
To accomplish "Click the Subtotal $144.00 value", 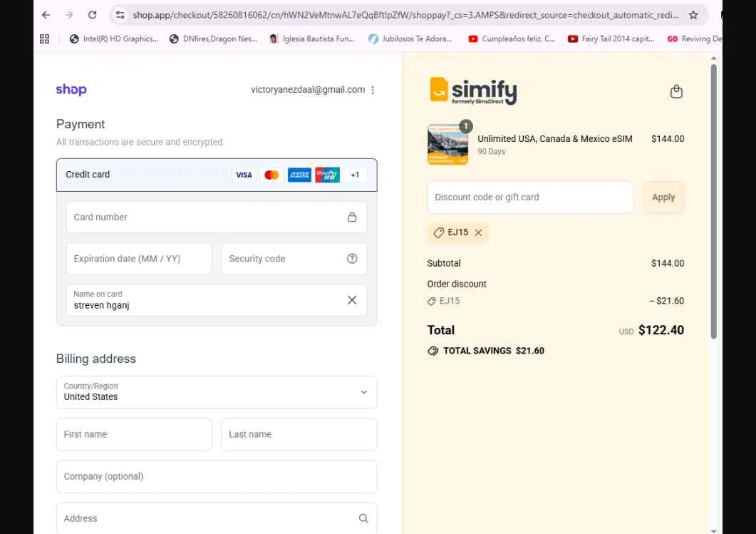I will pyautogui.click(x=668, y=263).
